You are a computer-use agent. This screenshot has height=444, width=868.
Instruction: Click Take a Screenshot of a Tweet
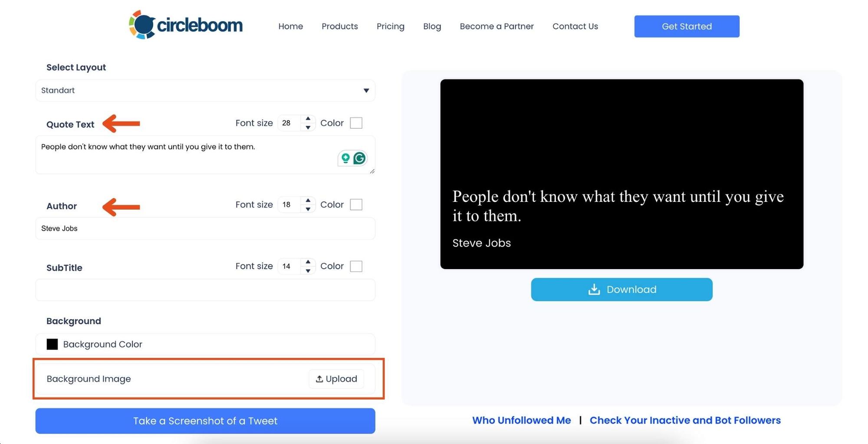click(205, 421)
